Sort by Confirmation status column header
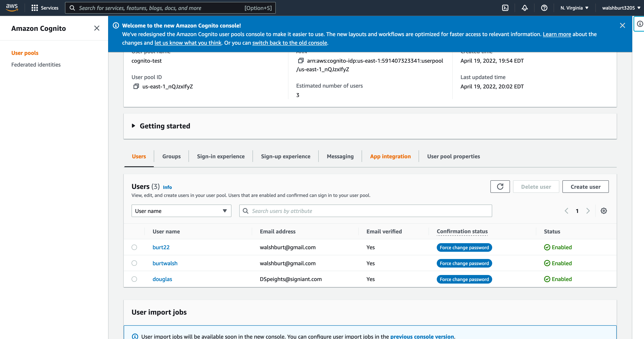Viewport: 644px width, 339px height. coord(462,231)
